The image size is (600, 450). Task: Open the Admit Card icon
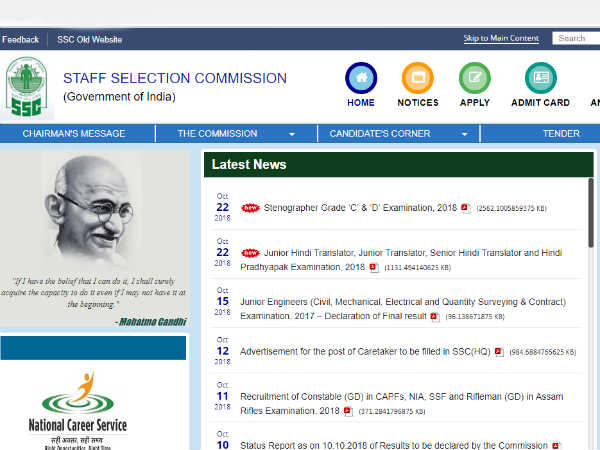(541, 78)
